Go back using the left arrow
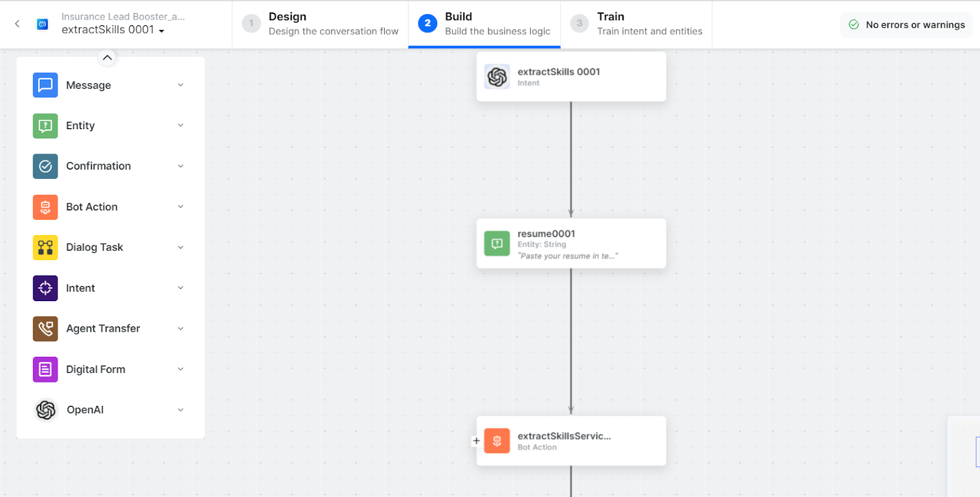This screenshot has width=980, height=497. click(17, 24)
